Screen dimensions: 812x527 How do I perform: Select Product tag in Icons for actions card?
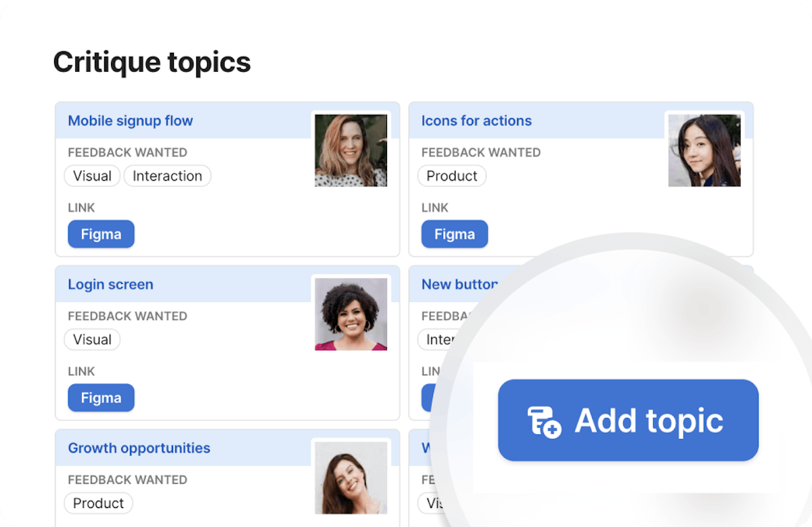[x=451, y=177]
